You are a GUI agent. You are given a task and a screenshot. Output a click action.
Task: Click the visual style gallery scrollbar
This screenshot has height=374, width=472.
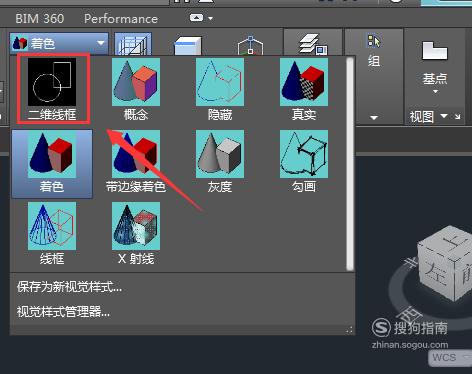[350, 164]
